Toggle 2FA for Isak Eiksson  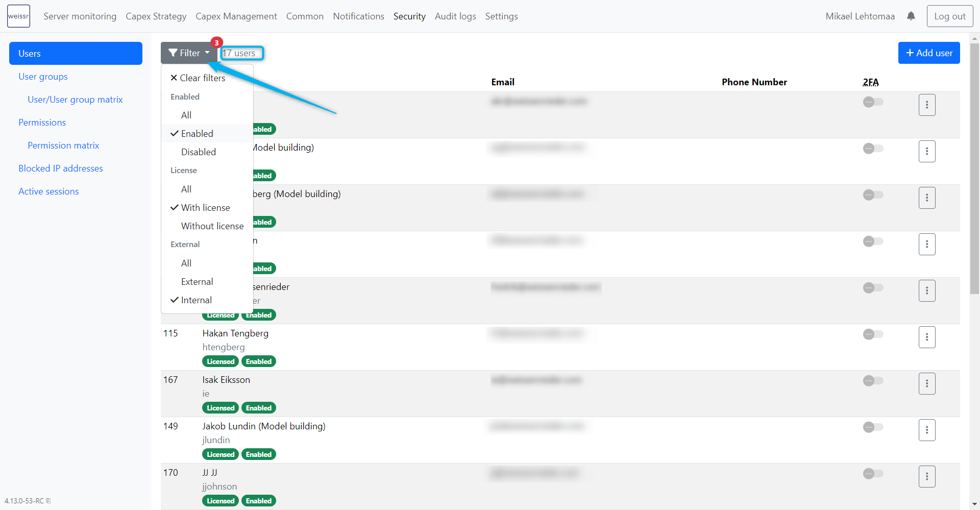(x=873, y=381)
